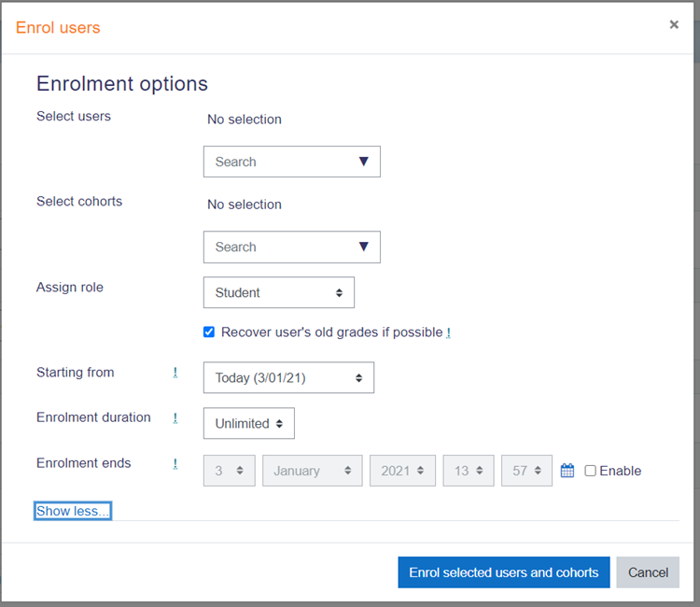The image size is (700, 607).
Task: Open help for Enrolment ends
Action: coord(175,463)
